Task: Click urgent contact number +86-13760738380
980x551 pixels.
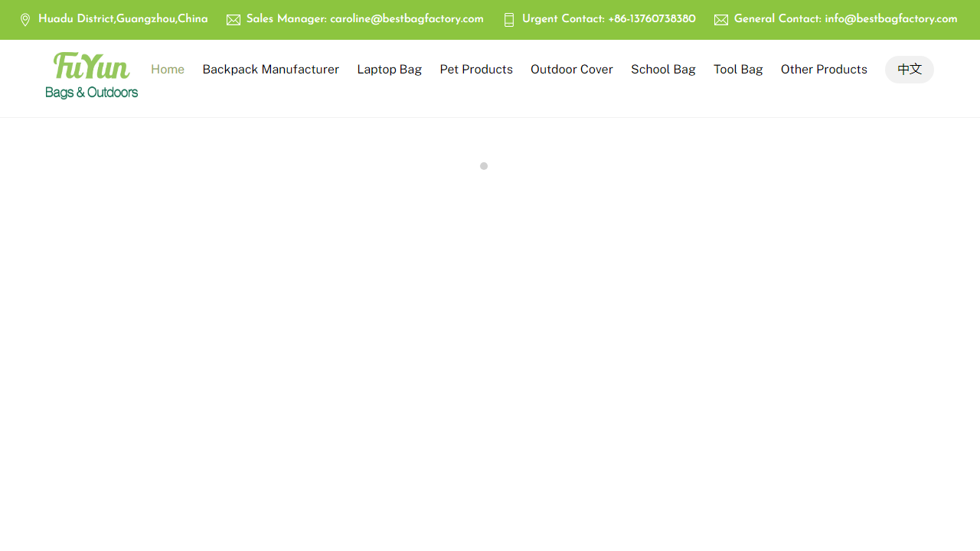Action: coord(652,19)
